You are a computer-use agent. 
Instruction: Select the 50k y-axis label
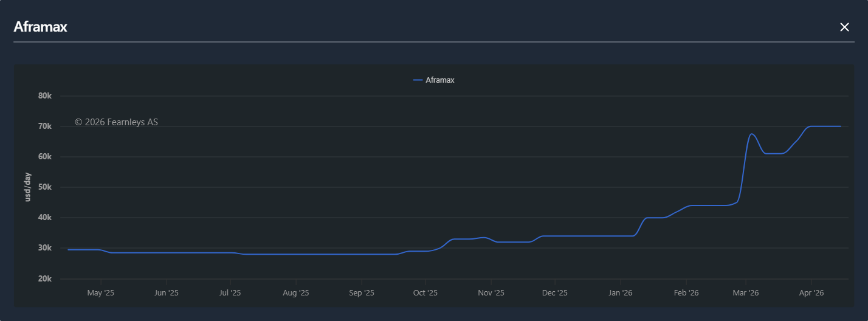coord(44,187)
